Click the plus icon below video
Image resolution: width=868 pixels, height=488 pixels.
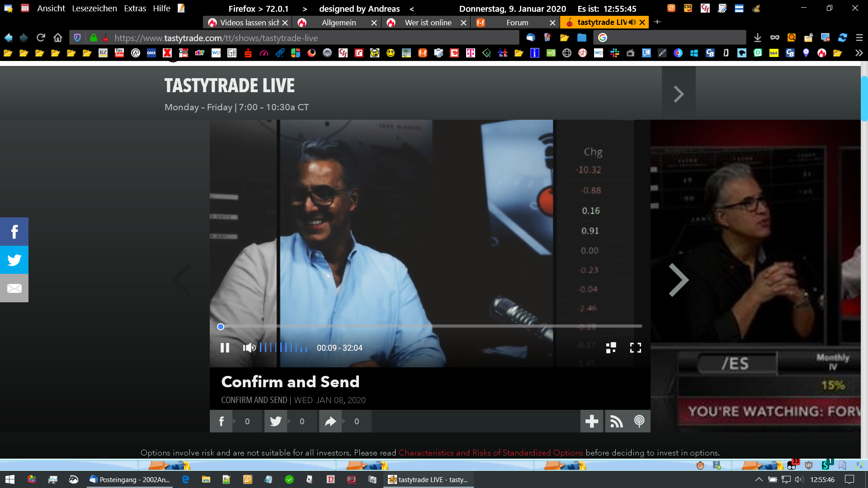[592, 421]
